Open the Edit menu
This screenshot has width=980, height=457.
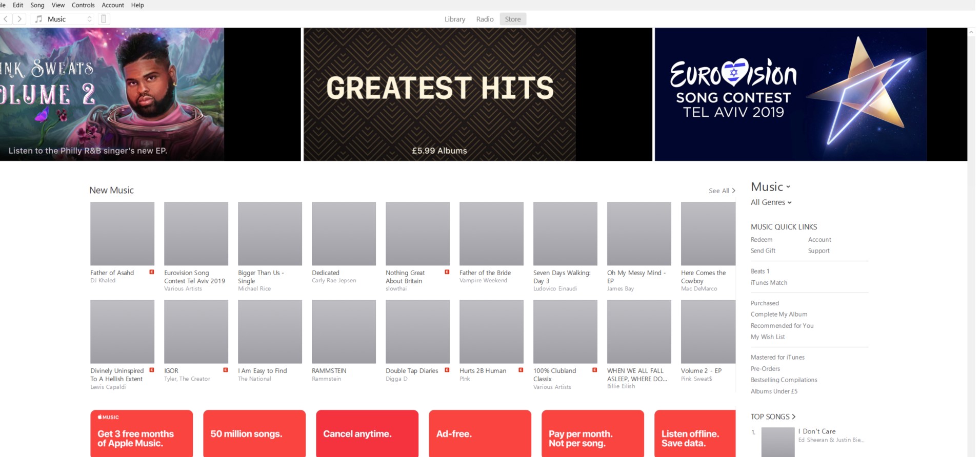pos(18,5)
